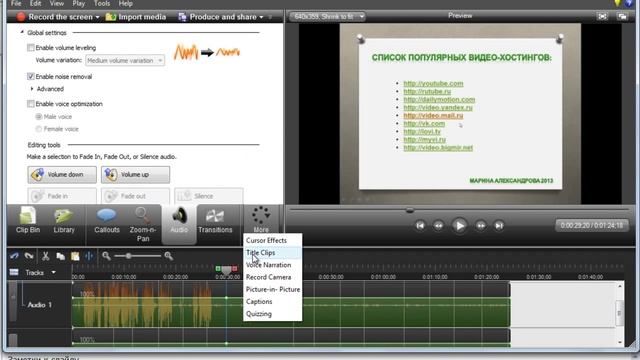This screenshot has height=360, width=640.
Task: Click the Audio 1 track waveform
Action: pos(291,304)
